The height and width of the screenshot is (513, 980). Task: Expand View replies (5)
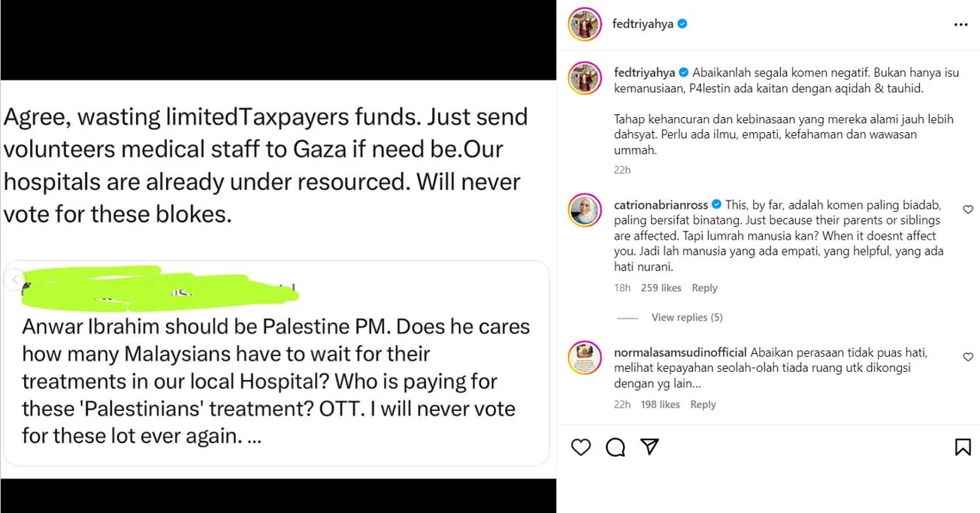(687, 318)
